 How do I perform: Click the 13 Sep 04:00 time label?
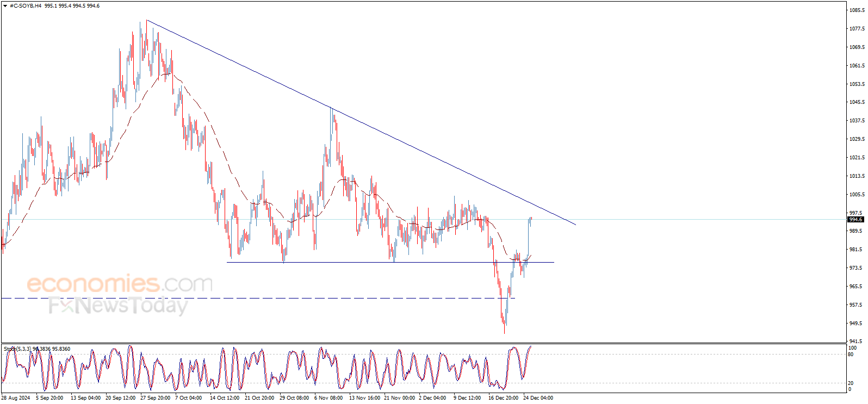[x=86, y=398]
